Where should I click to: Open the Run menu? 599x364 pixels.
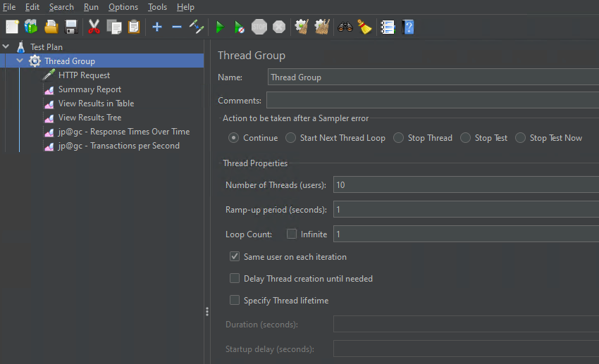point(91,7)
